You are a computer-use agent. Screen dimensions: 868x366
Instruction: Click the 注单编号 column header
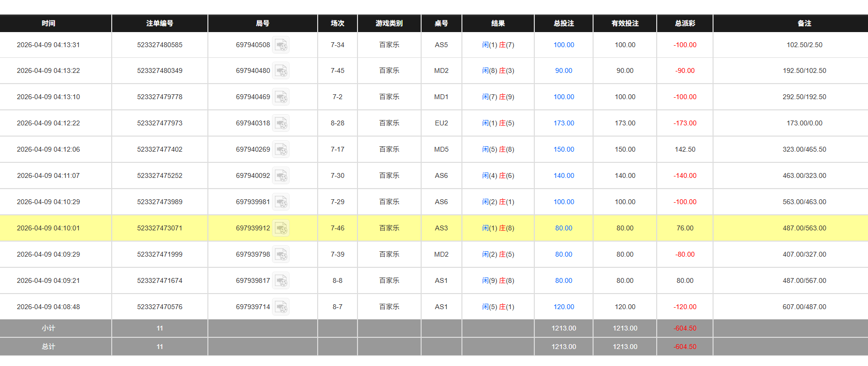coord(160,23)
